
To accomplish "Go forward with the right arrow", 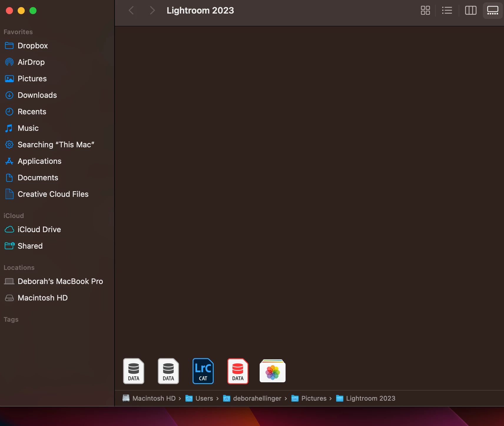I will (152, 11).
